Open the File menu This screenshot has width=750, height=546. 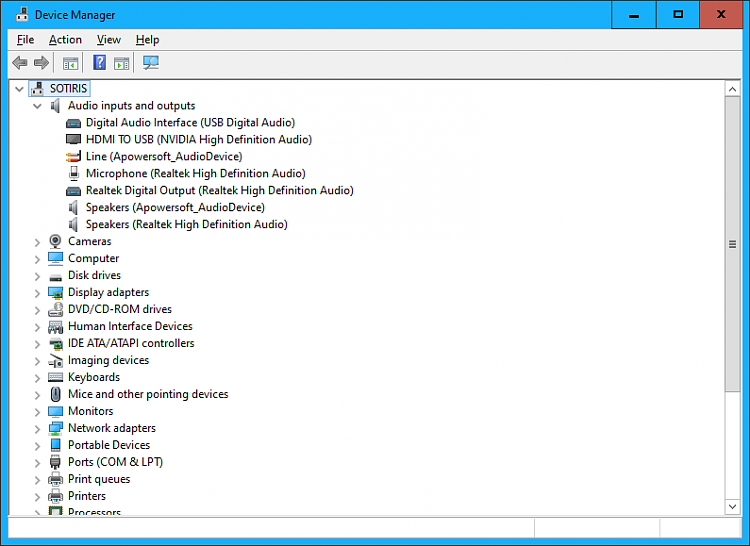25,40
